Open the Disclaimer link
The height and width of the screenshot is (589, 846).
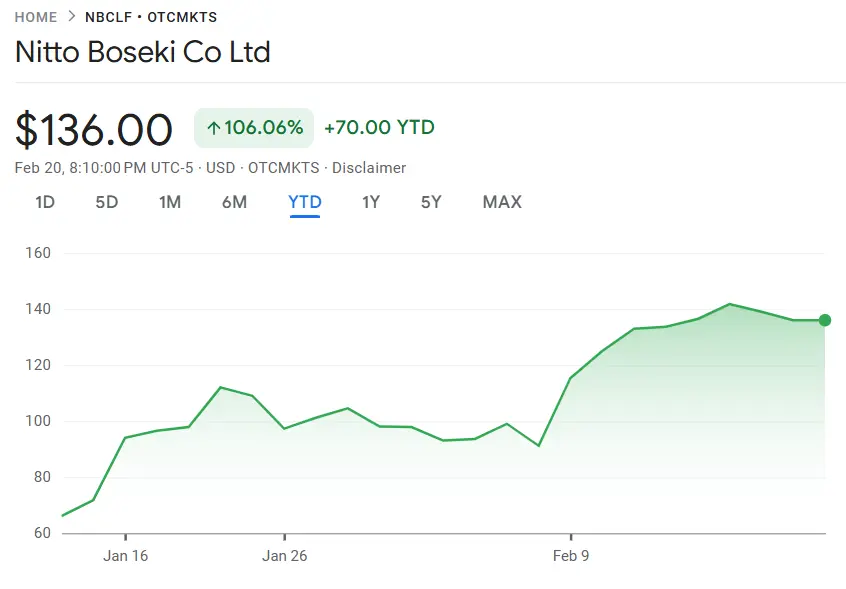point(369,168)
